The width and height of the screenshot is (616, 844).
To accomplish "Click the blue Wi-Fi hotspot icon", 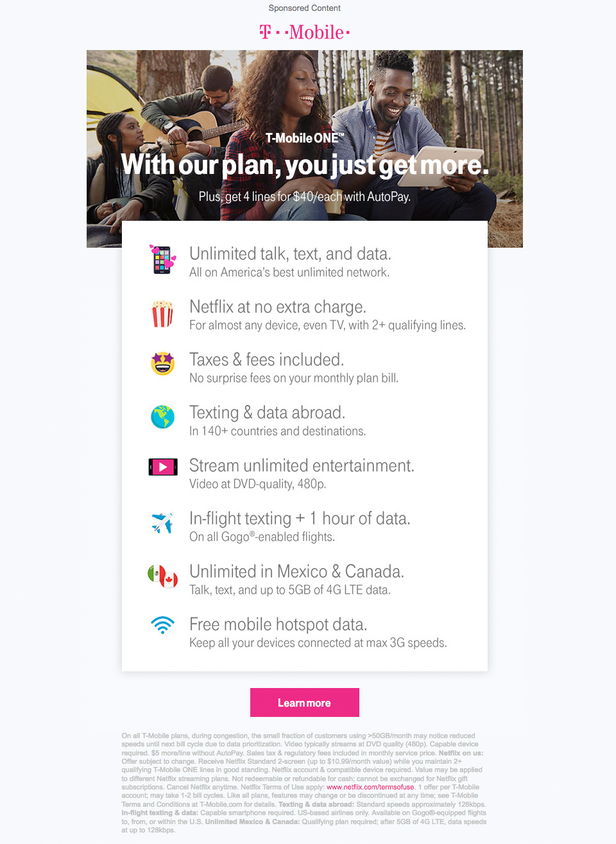I will pos(162,625).
